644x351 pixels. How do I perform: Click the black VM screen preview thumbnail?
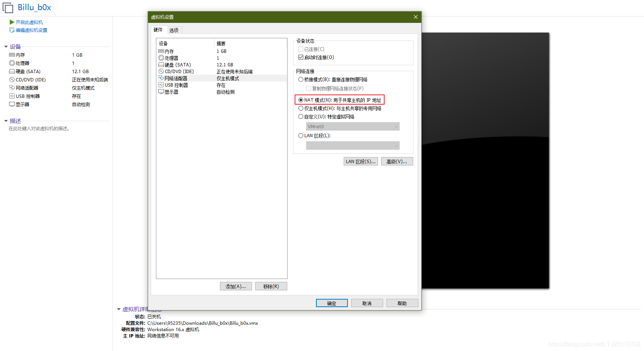point(485,160)
